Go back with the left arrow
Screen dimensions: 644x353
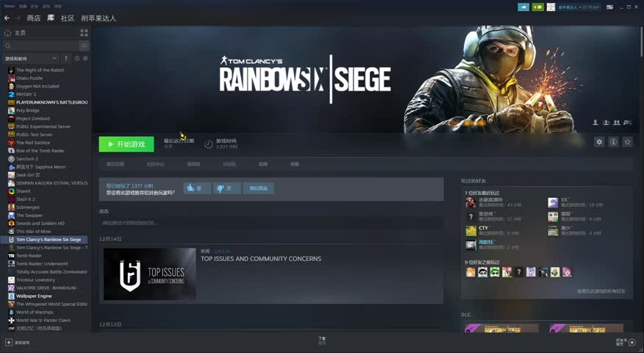click(x=7, y=18)
